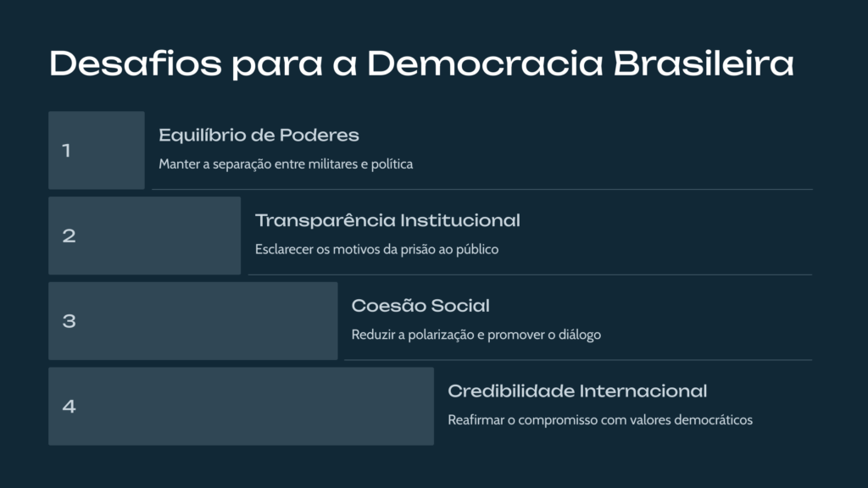This screenshot has width=868, height=488.
Task: Click the numbered block labeled 2
Action: [144, 236]
